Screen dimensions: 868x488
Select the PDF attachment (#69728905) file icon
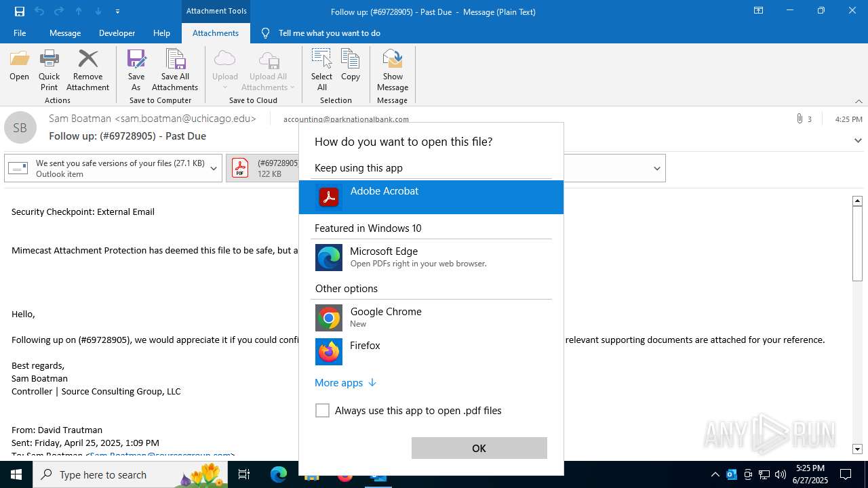click(240, 167)
